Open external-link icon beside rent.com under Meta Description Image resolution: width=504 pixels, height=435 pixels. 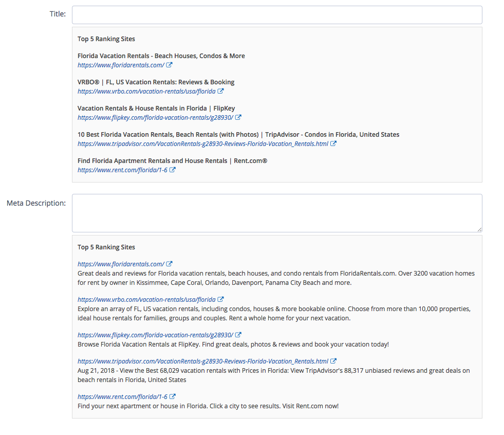click(172, 396)
